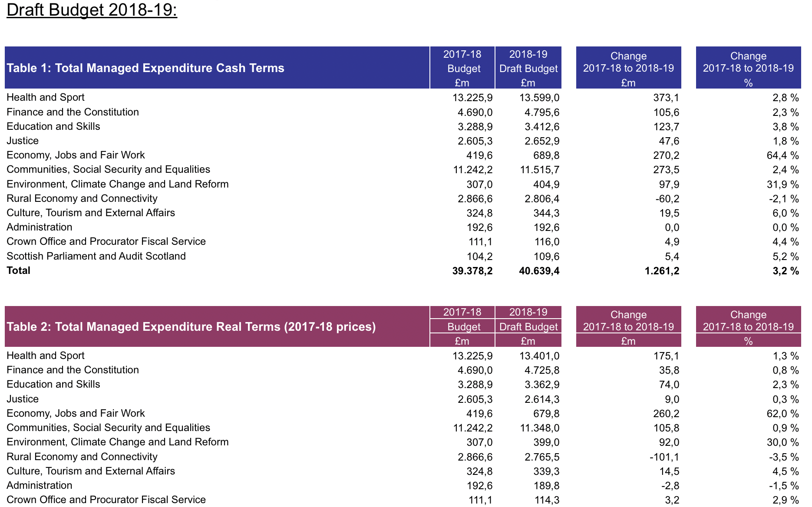The image size is (812, 507).
Task: Click the Table 1 Change £m column header
Action: pos(628,68)
